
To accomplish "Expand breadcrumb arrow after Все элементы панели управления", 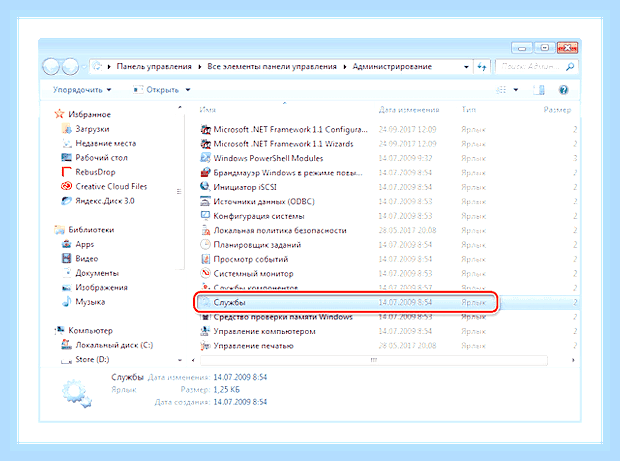I will coord(344,66).
